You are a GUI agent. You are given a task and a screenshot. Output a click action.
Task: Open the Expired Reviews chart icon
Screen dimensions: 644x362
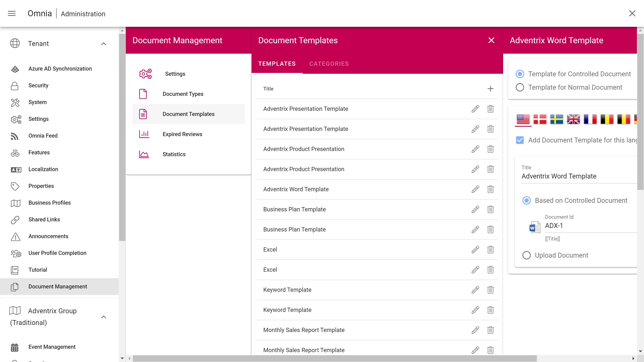point(144,134)
